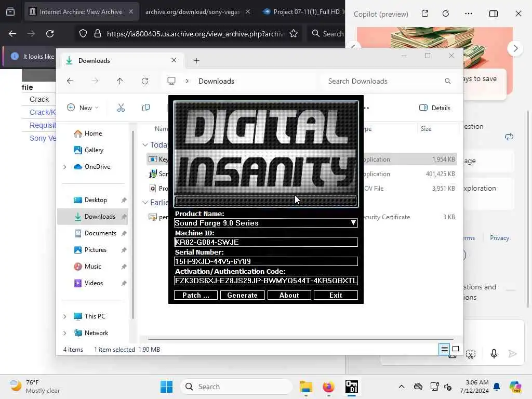
Task: Show hidden system tray icons chevron
Action: (402, 387)
